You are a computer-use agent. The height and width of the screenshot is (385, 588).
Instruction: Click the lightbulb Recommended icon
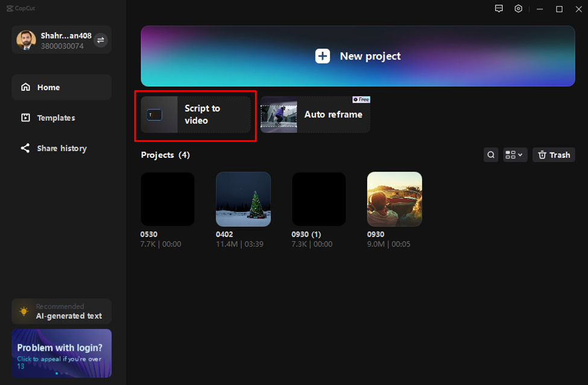[x=24, y=311]
